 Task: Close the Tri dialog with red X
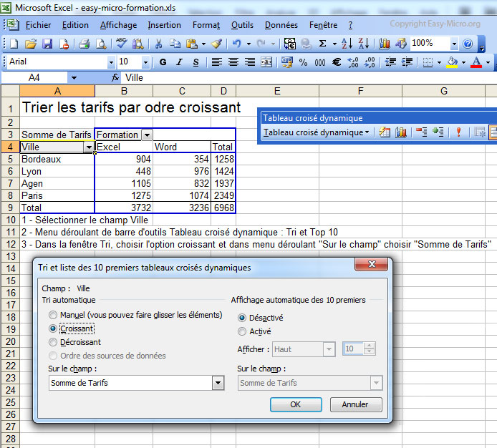(x=372, y=264)
